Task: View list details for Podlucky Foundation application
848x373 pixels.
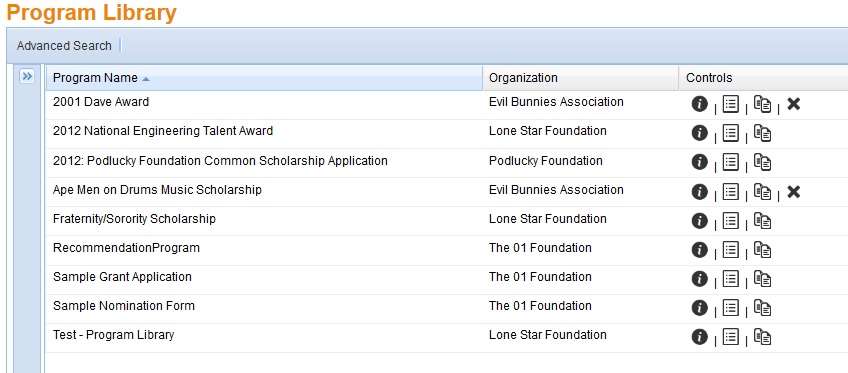Action: pyautogui.click(x=731, y=162)
